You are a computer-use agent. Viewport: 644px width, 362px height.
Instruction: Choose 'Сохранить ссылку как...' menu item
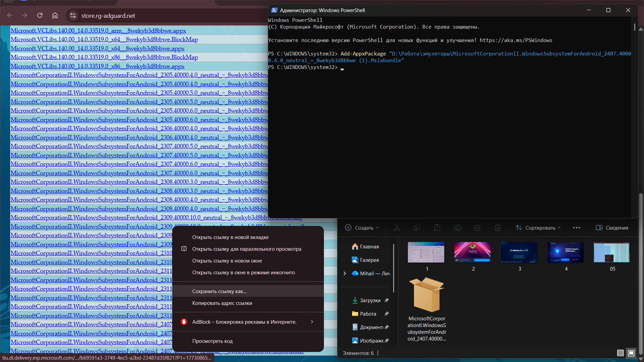coord(219,291)
